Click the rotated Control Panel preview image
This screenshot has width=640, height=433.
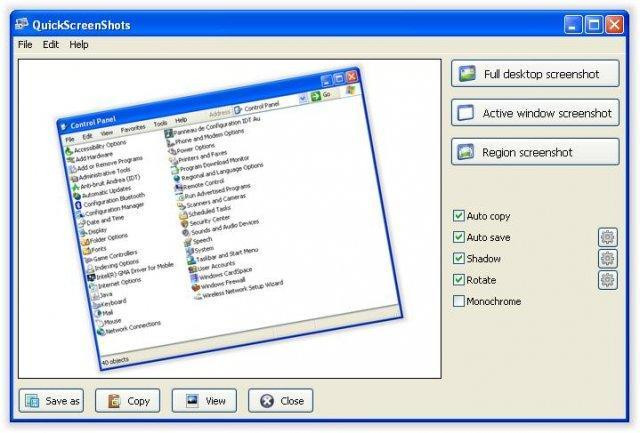(230, 218)
